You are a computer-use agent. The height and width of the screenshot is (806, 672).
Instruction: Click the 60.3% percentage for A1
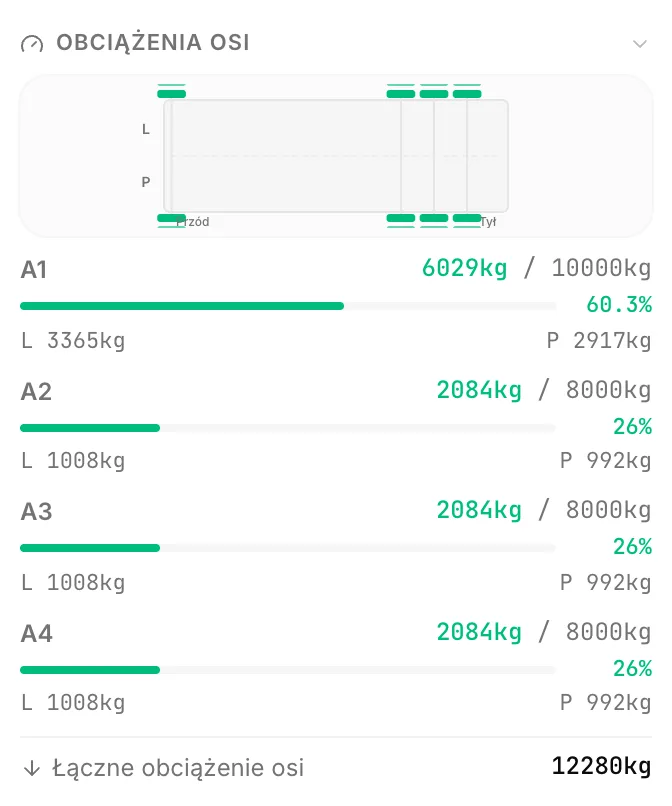click(619, 304)
